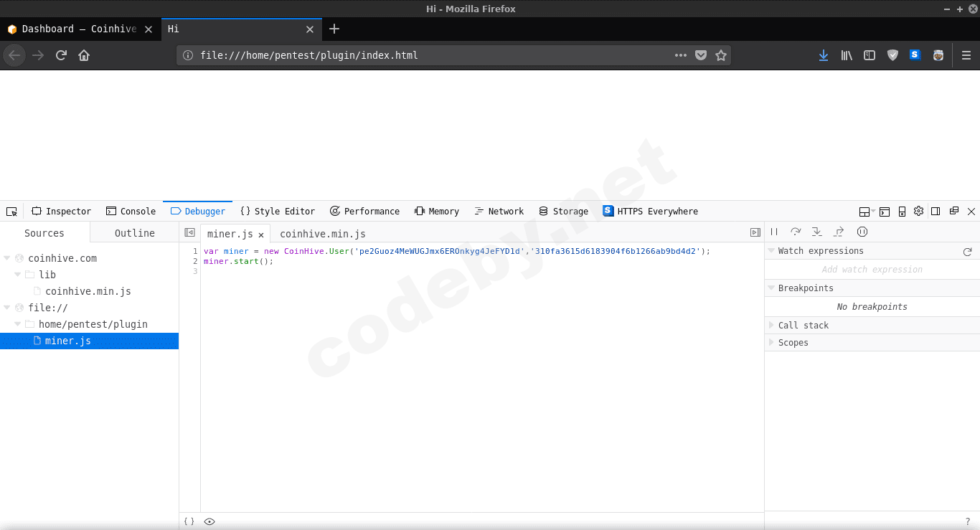980x530 pixels.
Task: Open the Storage panel
Action: click(564, 212)
